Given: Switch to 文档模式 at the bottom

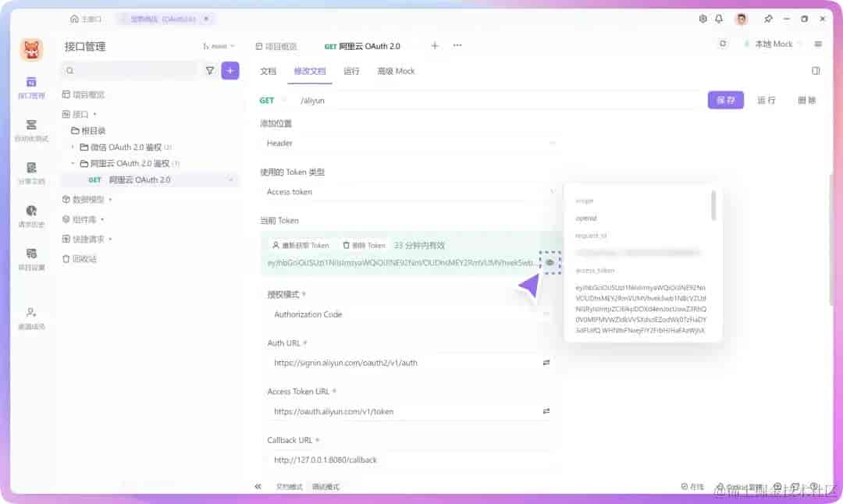Looking at the screenshot, I should [290, 487].
